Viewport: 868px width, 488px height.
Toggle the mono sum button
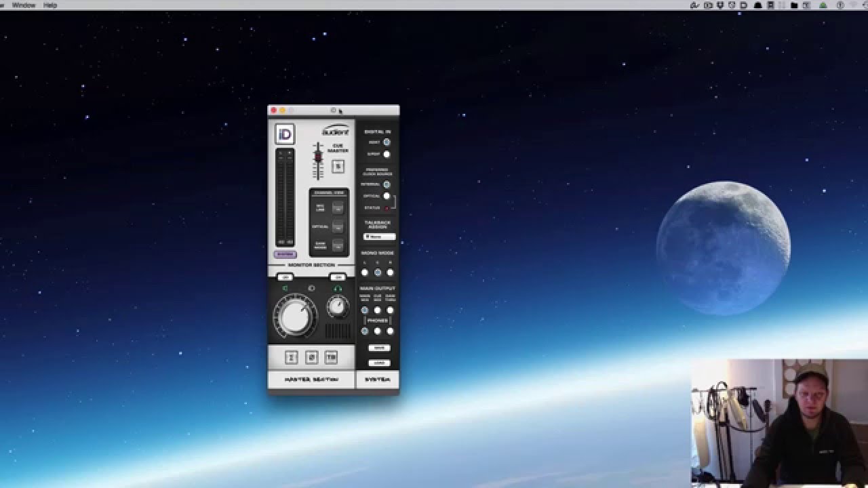(x=292, y=357)
